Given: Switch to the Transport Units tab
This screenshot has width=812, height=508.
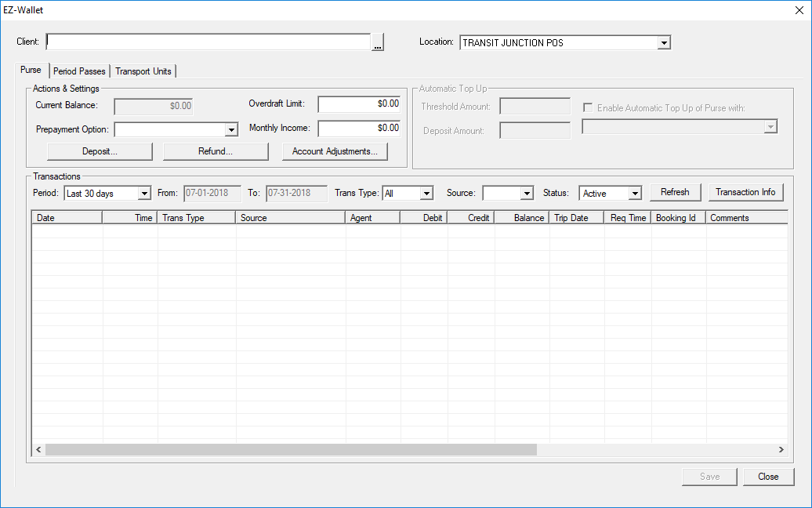Looking at the screenshot, I should 143,70.
